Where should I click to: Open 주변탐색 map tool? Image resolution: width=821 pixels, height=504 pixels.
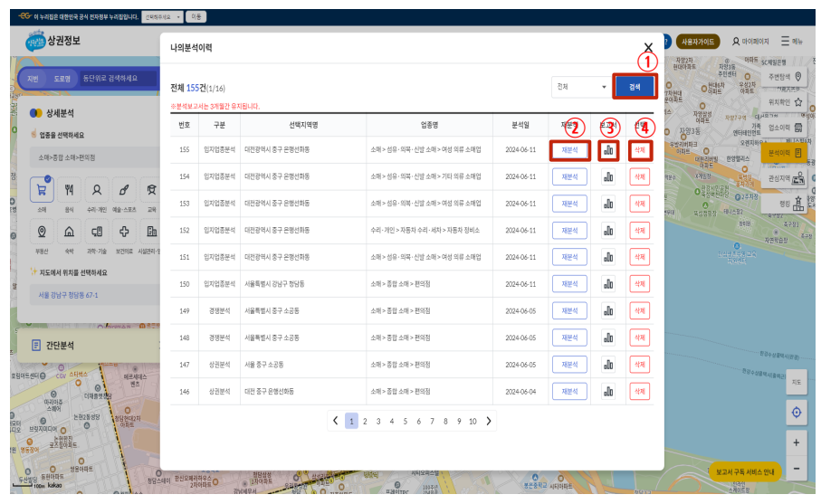click(785, 77)
